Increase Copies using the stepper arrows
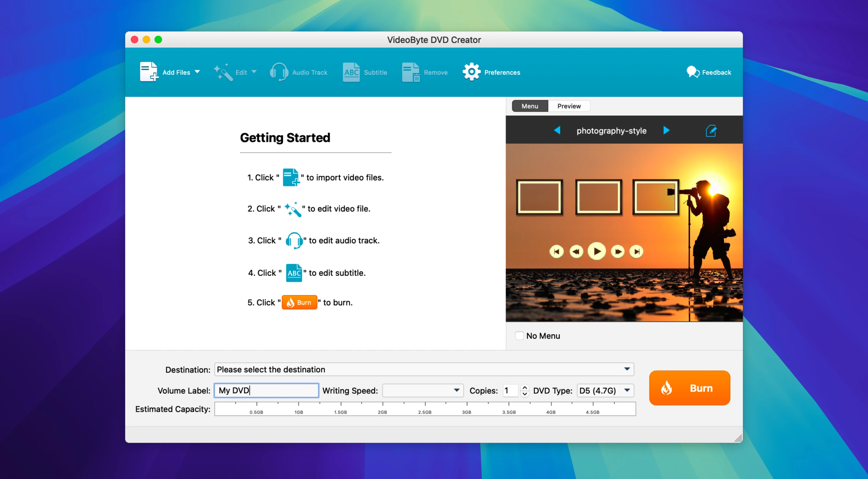The image size is (868, 479). pyautogui.click(x=525, y=388)
